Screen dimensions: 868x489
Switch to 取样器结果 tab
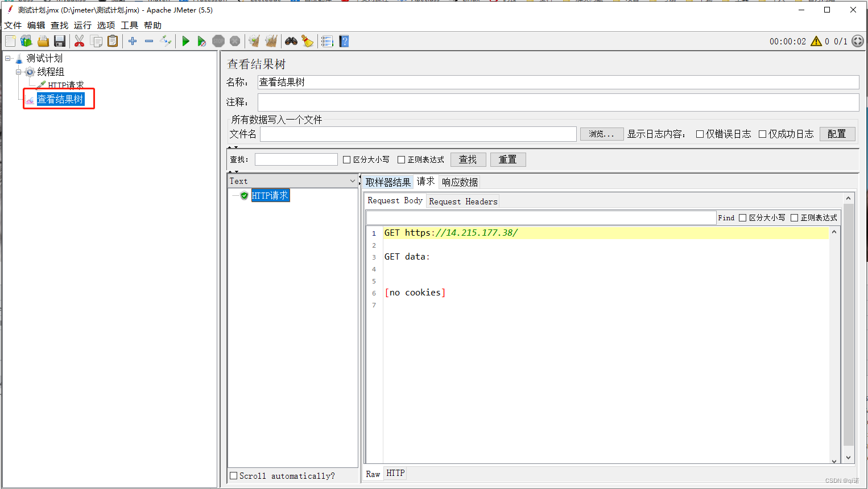tap(388, 182)
